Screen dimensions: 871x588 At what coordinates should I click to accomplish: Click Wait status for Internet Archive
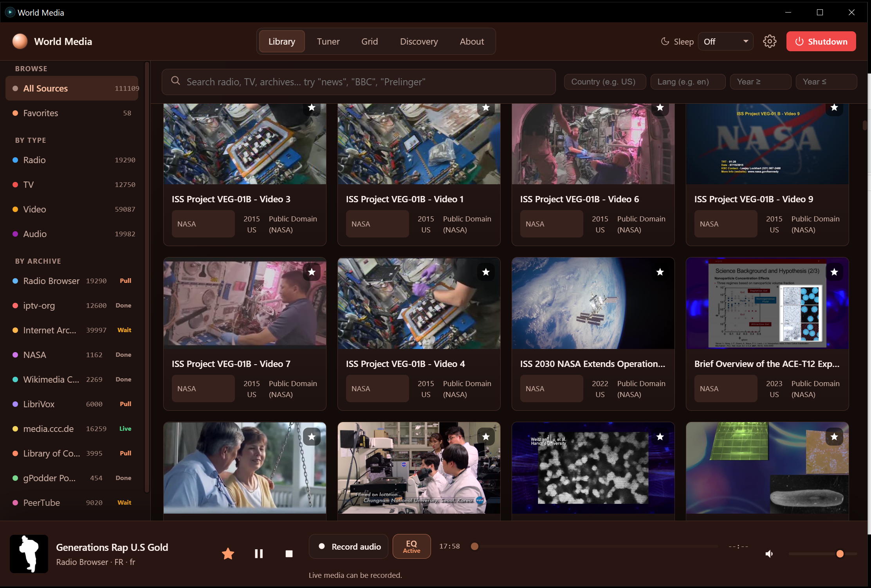[x=124, y=330]
